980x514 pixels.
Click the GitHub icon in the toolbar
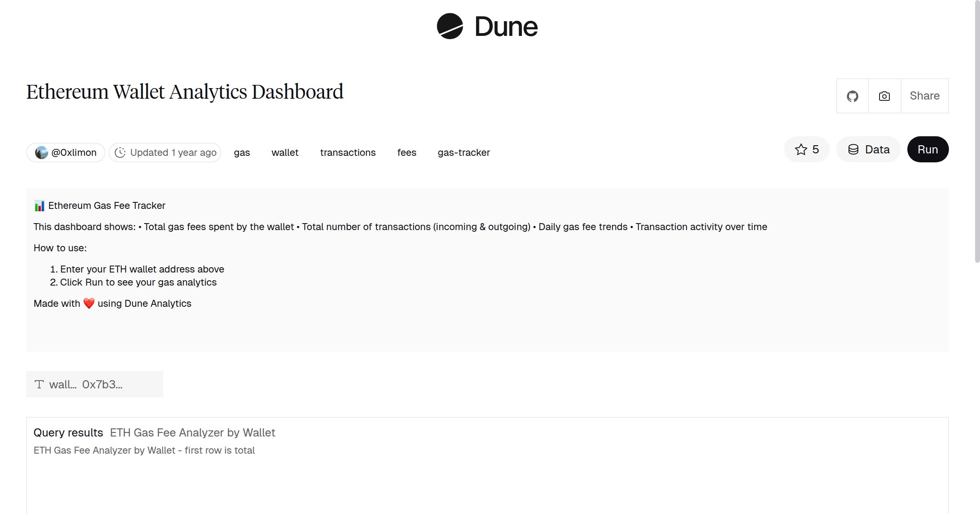(853, 95)
